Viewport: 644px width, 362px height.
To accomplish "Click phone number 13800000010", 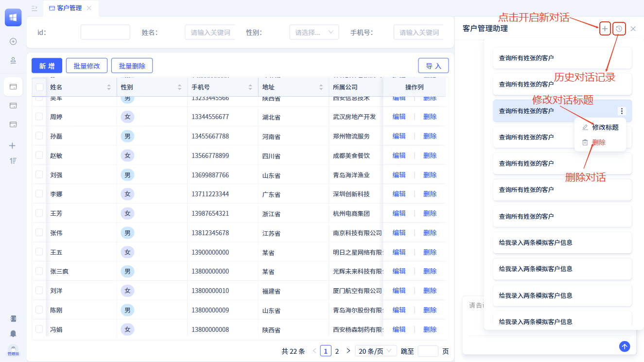I will pyautogui.click(x=210, y=291).
